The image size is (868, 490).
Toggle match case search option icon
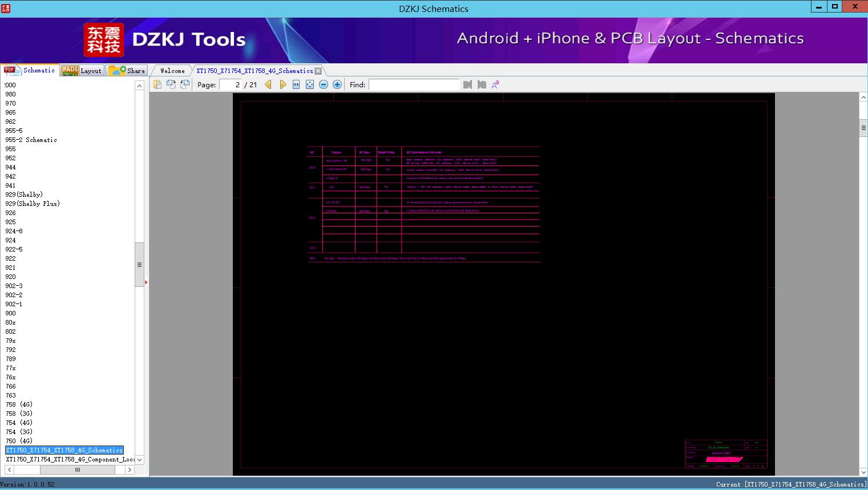click(495, 84)
